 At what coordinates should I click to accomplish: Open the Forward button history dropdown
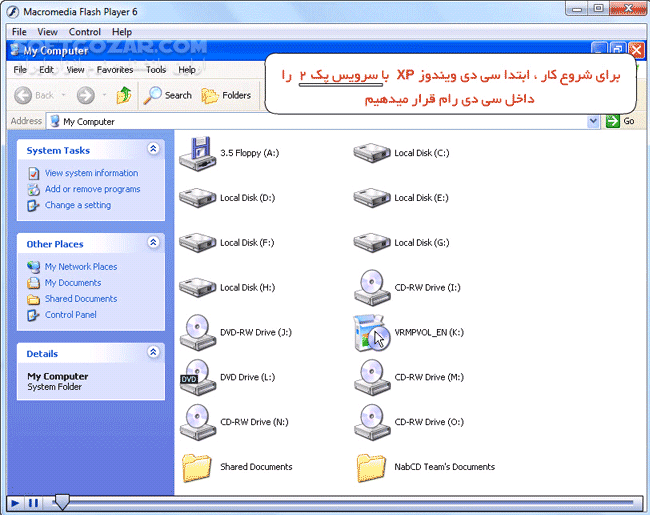(104, 95)
